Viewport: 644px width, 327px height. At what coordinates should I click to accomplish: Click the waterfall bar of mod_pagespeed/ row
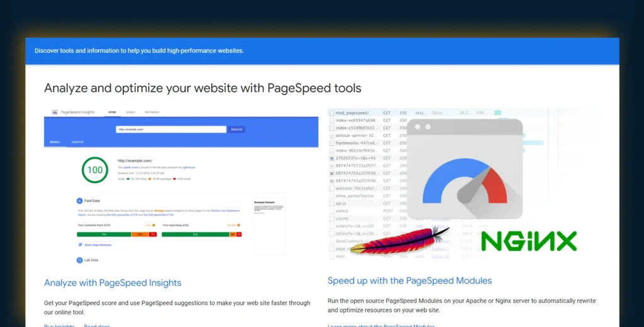pos(498,113)
